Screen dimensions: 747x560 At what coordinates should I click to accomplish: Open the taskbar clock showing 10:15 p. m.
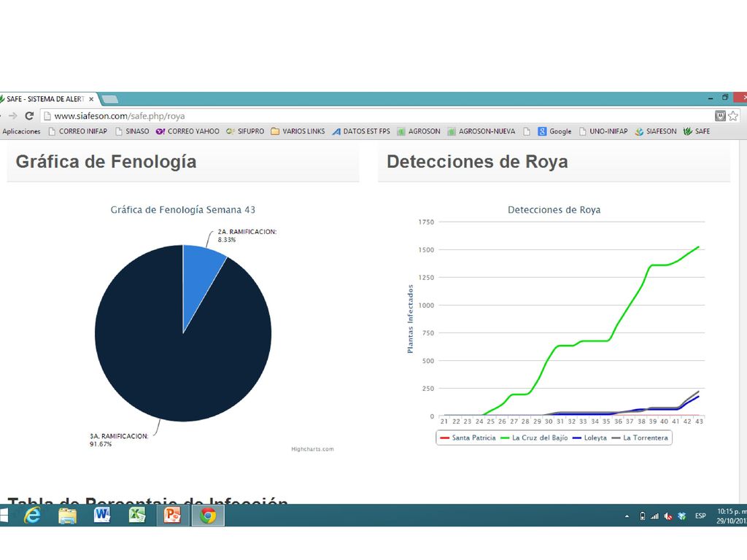click(x=732, y=516)
